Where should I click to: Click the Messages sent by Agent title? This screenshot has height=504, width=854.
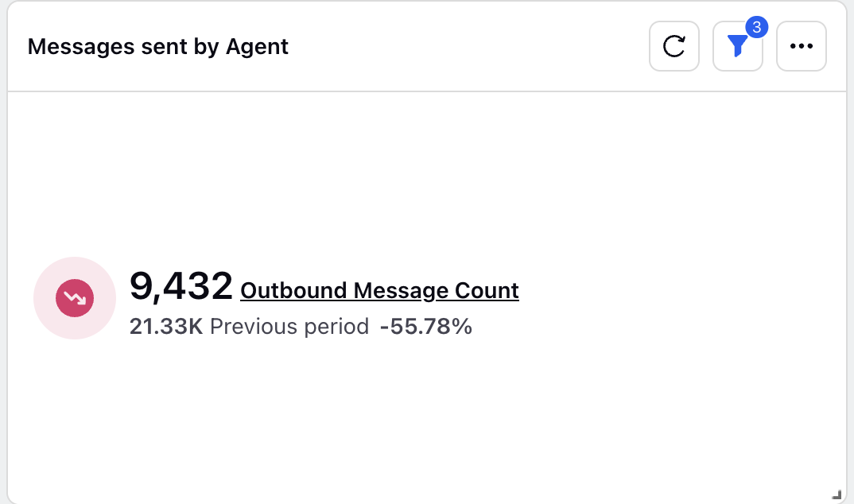pyautogui.click(x=158, y=47)
